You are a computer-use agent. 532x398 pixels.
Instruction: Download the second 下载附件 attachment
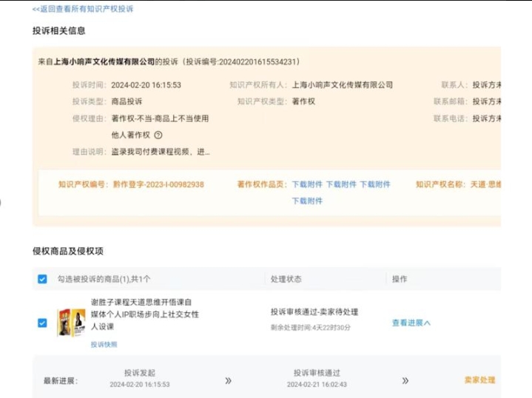click(x=341, y=184)
